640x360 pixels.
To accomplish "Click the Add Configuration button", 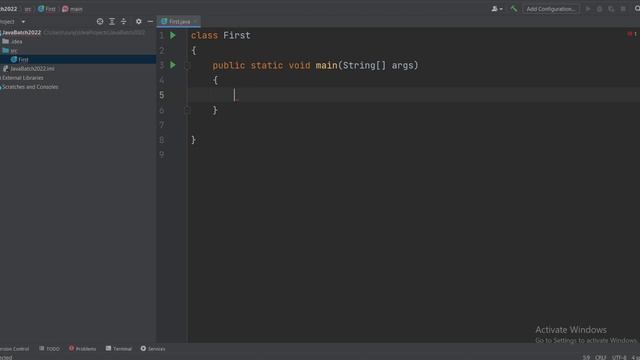I will point(551,9).
